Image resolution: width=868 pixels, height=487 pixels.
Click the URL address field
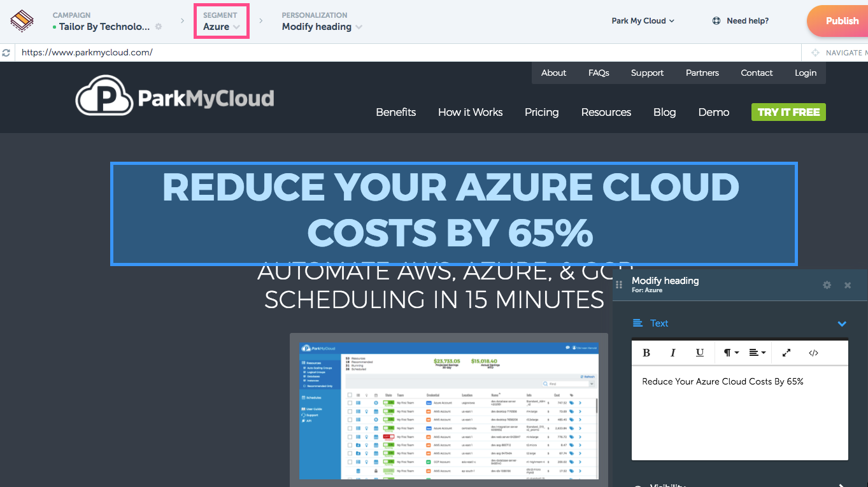coord(408,53)
